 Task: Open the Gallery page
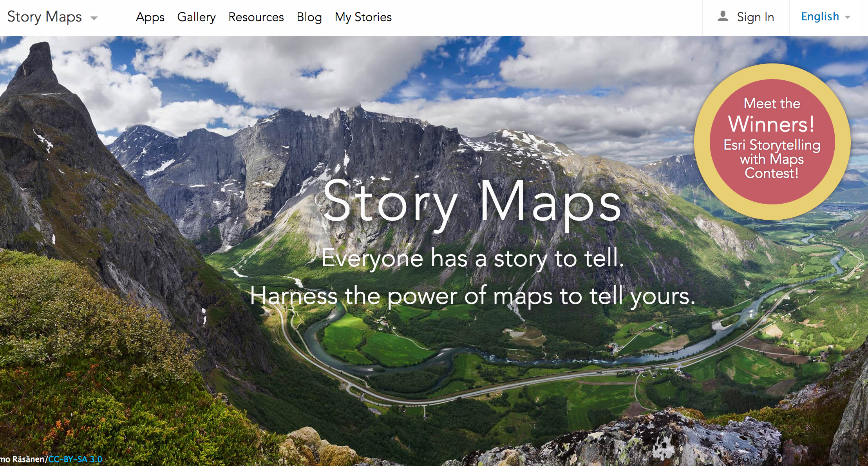(196, 17)
